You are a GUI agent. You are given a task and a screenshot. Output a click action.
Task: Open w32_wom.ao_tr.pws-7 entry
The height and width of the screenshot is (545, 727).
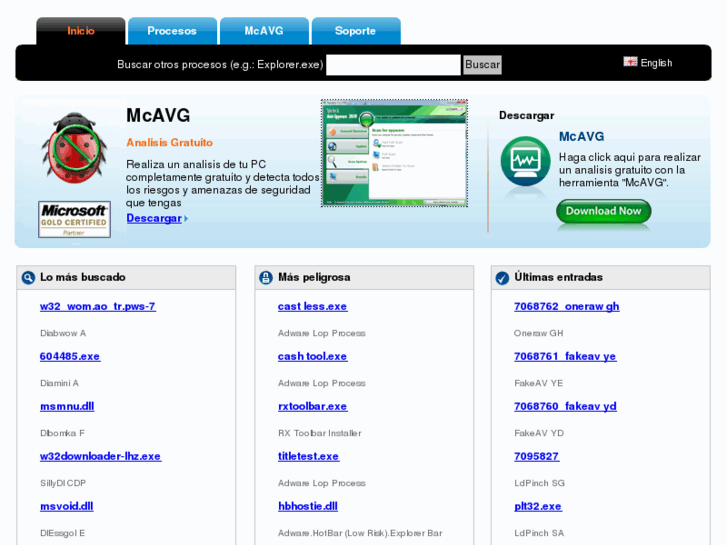[x=98, y=307]
